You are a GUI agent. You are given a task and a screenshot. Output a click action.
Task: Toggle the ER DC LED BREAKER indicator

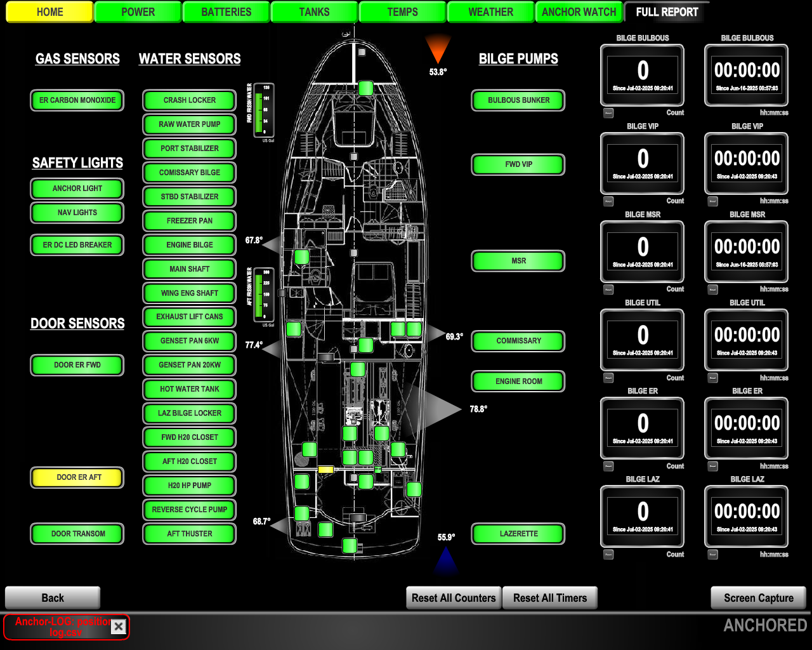77,245
